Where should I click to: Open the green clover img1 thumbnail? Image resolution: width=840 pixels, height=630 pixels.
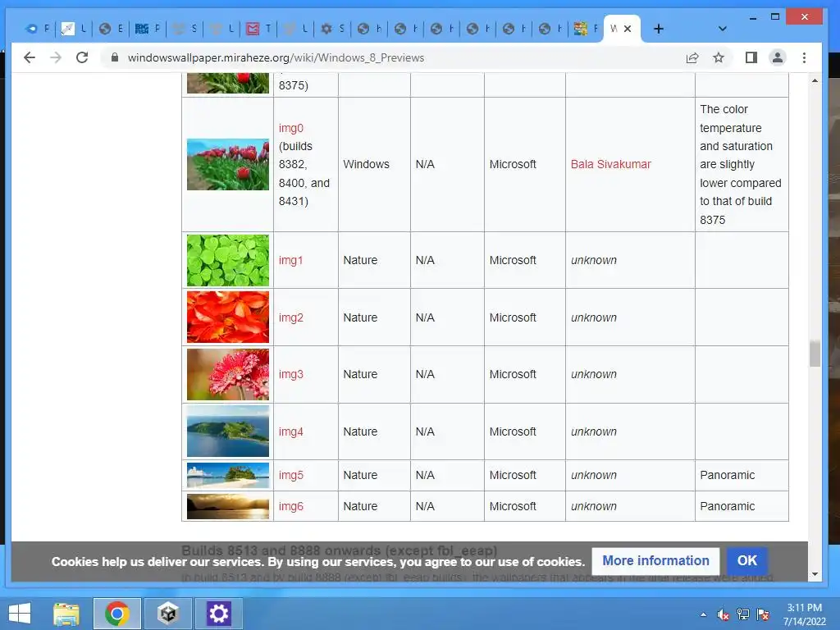(x=228, y=260)
